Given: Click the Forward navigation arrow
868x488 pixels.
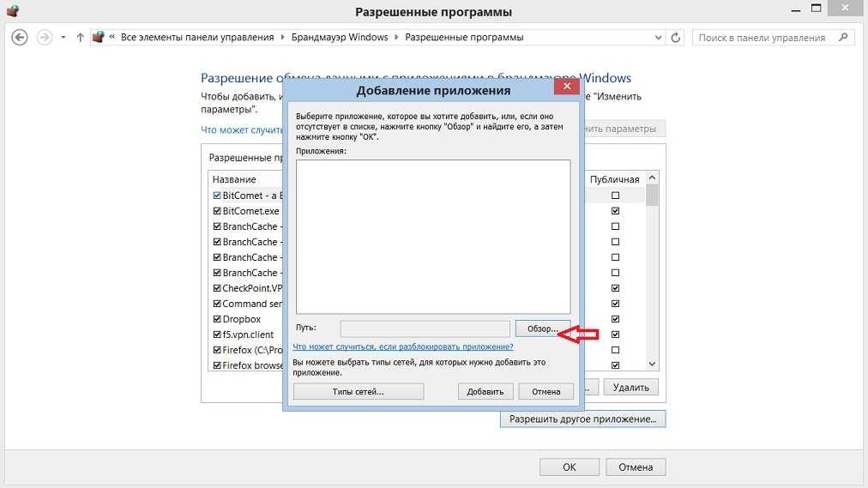Looking at the screenshot, I should pos(45,37).
